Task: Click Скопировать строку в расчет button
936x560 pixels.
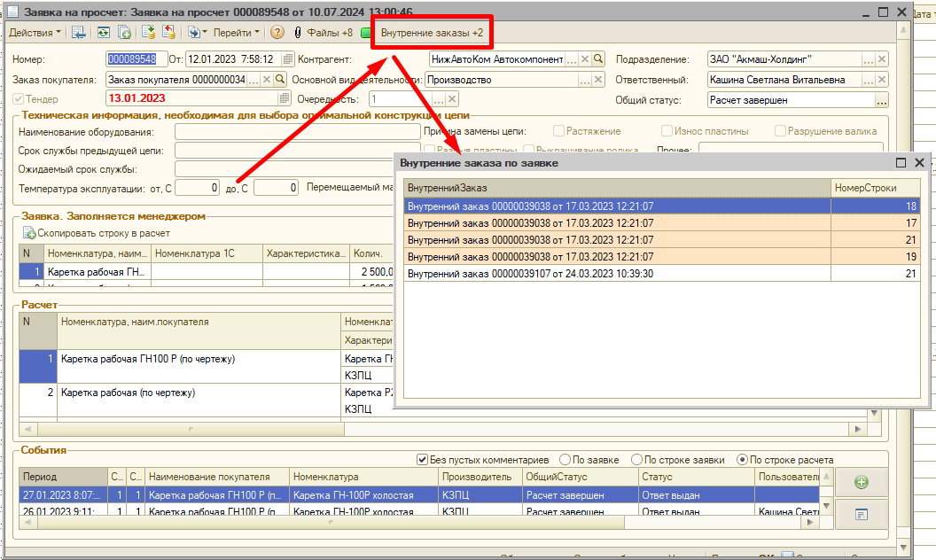Action: coord(97,233)
